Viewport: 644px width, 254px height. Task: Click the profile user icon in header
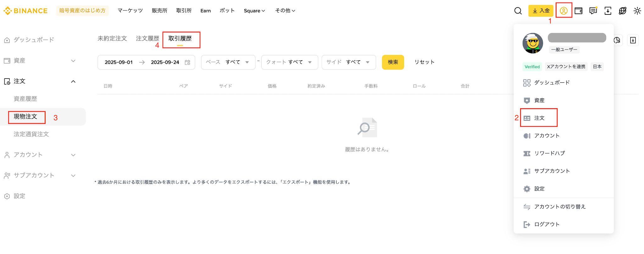tap(563, 11)
